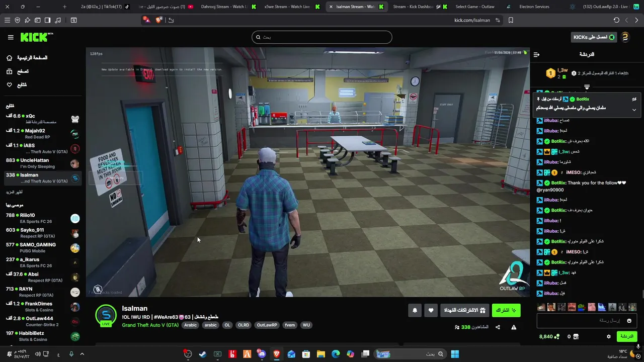This screenshot has height=362, width=644.
Task: Show hidden system tray icons
Action: (82, 354)
